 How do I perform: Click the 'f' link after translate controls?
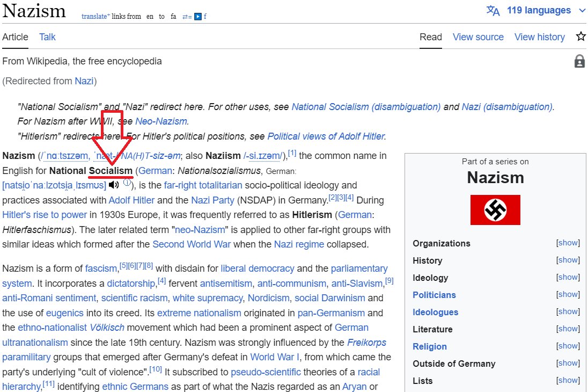pyautogui.click(x=205, y=17)
